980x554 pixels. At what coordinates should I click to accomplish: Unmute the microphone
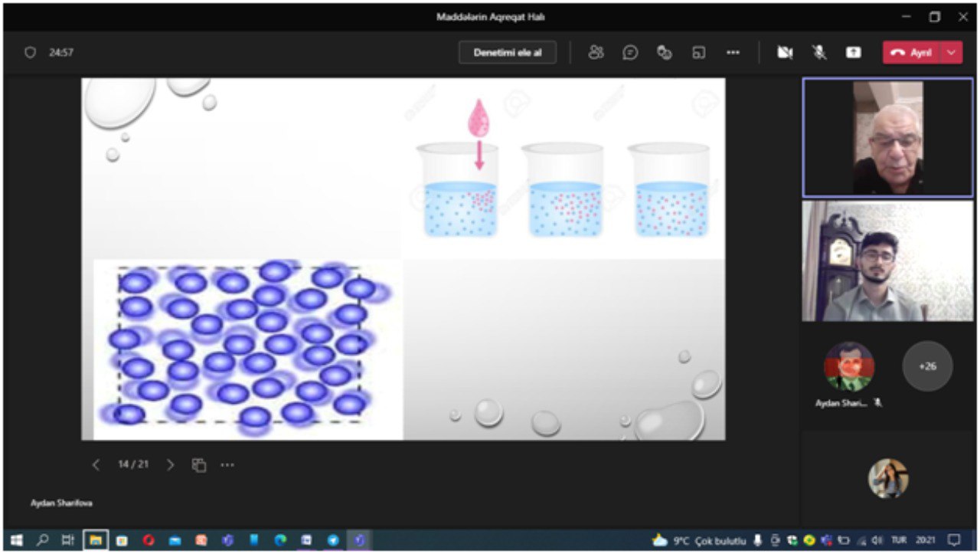[x=819, y=52]
